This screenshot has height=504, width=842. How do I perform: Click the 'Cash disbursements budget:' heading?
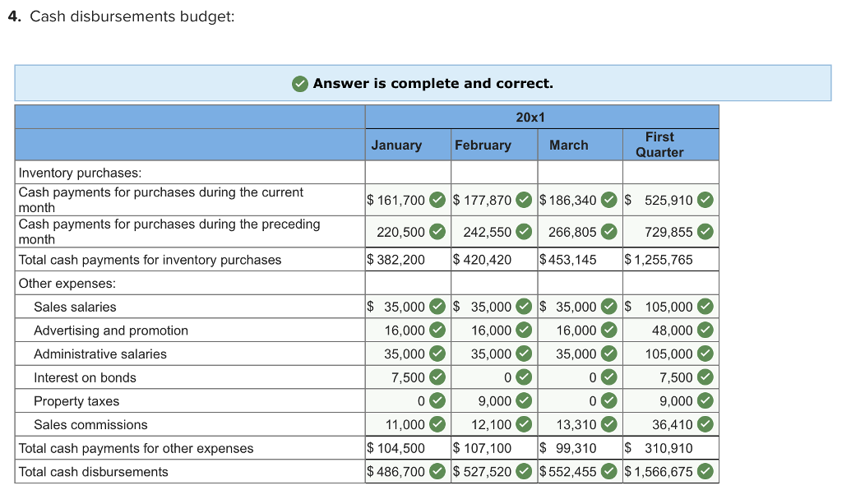(x=132, y=16)
